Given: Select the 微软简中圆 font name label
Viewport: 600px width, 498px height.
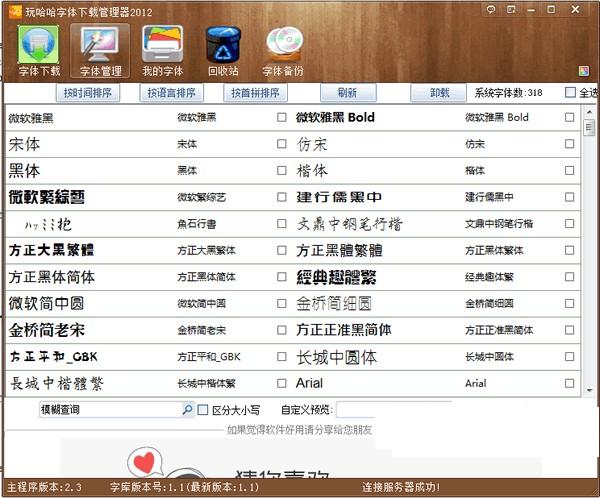Looking at the screenshot, I should (202, 304).
